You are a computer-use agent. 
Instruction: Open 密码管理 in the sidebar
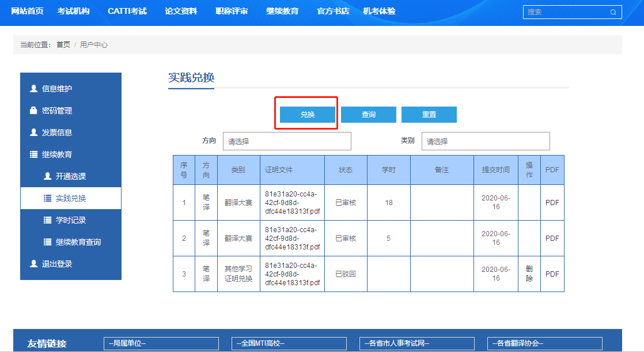56,111
